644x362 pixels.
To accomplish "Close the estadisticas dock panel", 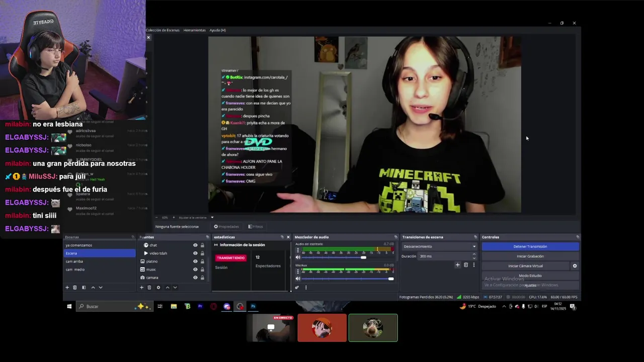I will [288, 237].
